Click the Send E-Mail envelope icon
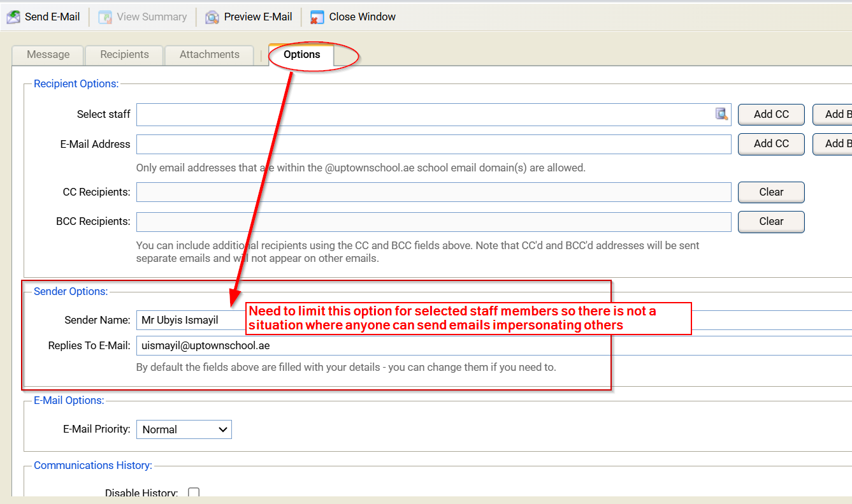The height and width of the screenshot is (504, 852). tap(13, 17)
